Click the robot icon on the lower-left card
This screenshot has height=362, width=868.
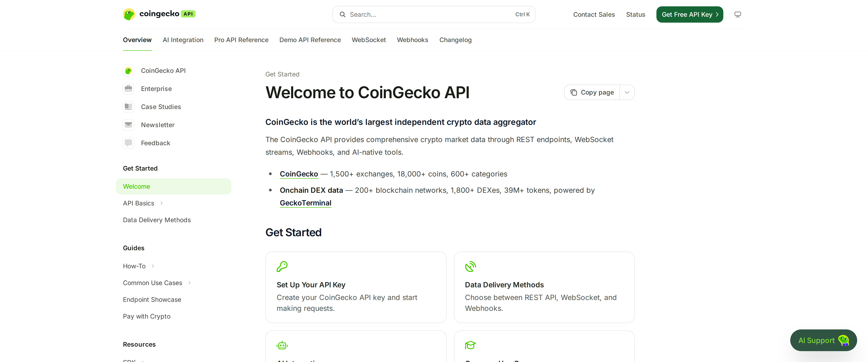click(x=282, y=345)
